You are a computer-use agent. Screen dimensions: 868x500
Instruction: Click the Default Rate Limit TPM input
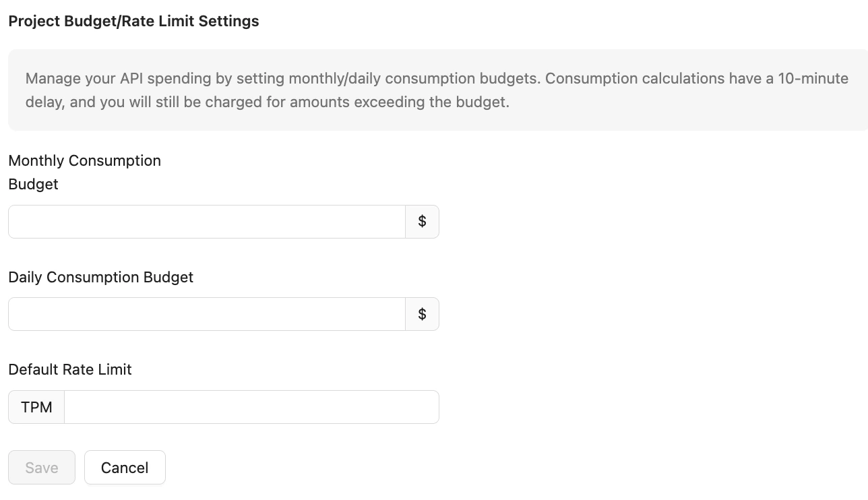pos(251,407)
